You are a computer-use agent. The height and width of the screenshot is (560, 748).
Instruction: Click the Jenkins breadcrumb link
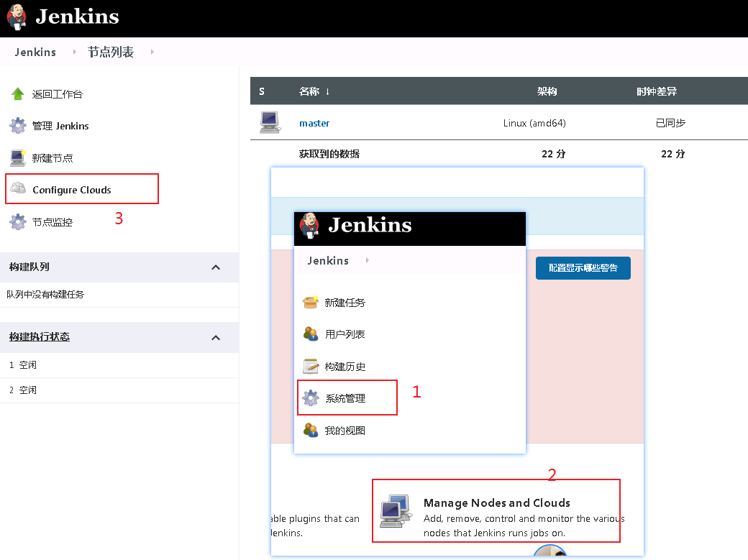tap(35, 52)
